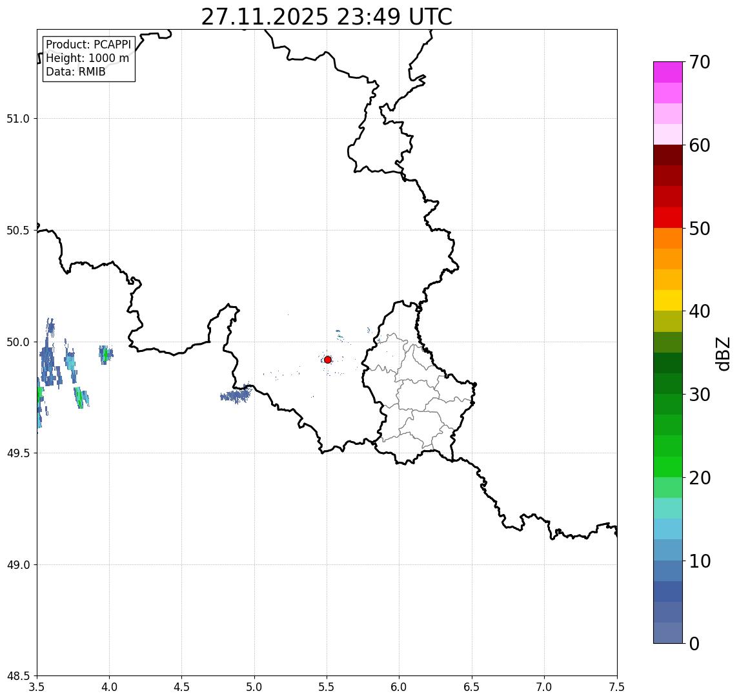Click the y-axis latitude label 48.5
Image resolution: width=739 pixels, height=700 pixels.
pyautogui.click(x=18, y=676)
